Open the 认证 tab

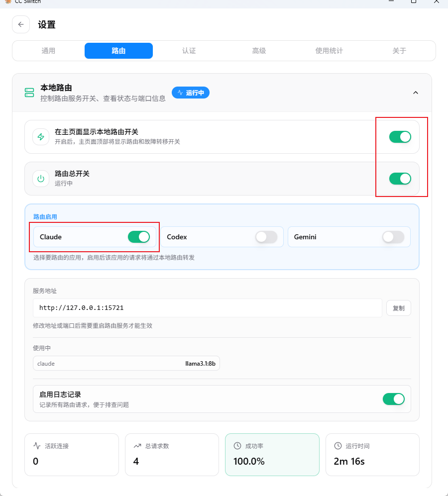tap(189, 51)
